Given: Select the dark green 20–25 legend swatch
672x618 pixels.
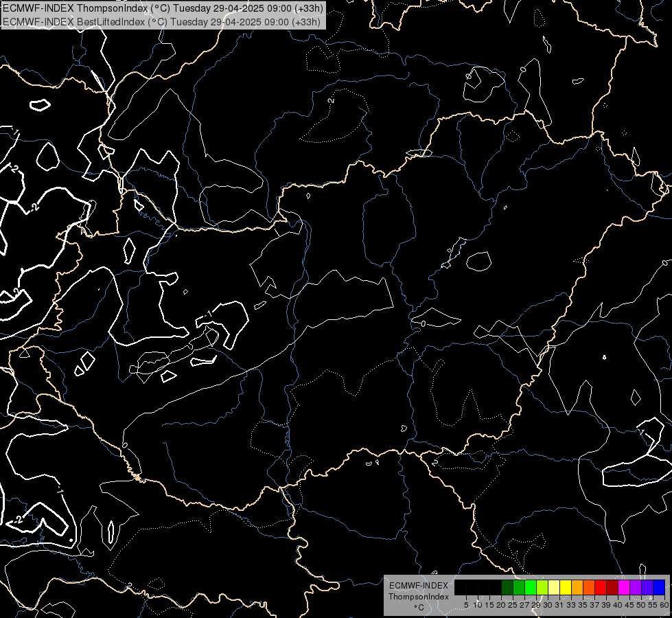Looking at the screenshot, I should (x=507, y=587).
